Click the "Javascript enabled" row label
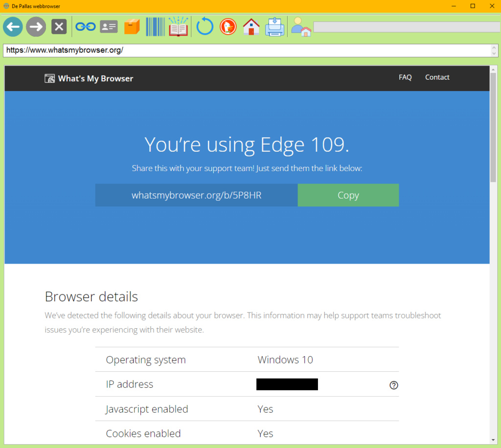 point(147,409)
